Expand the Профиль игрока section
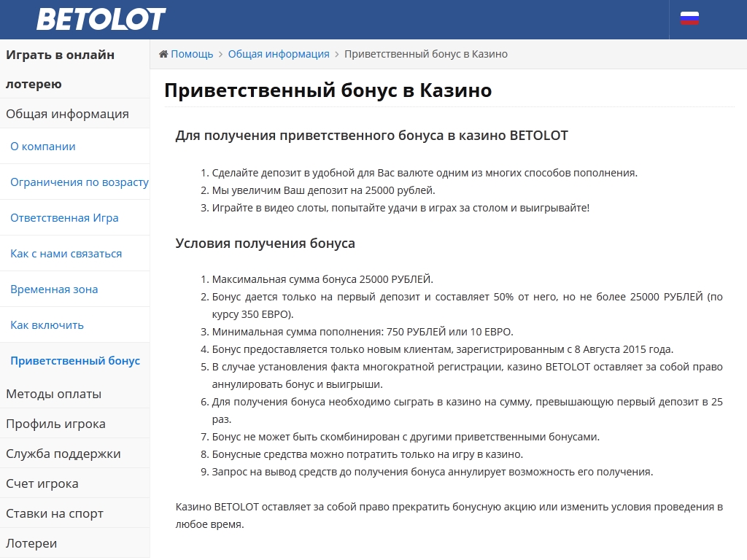The height and width of the screenshot is (560, 747). (x=55, y=424)
